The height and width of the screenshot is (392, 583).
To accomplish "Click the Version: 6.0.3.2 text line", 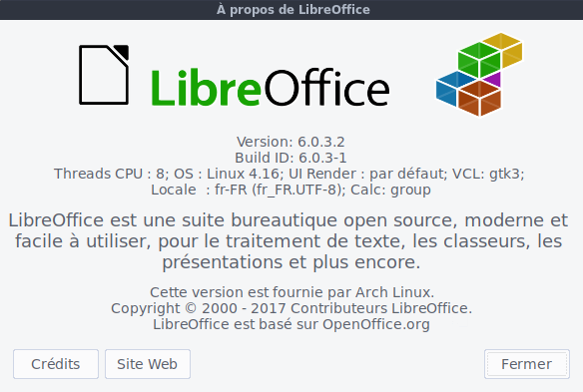I will tap(291, 142).
